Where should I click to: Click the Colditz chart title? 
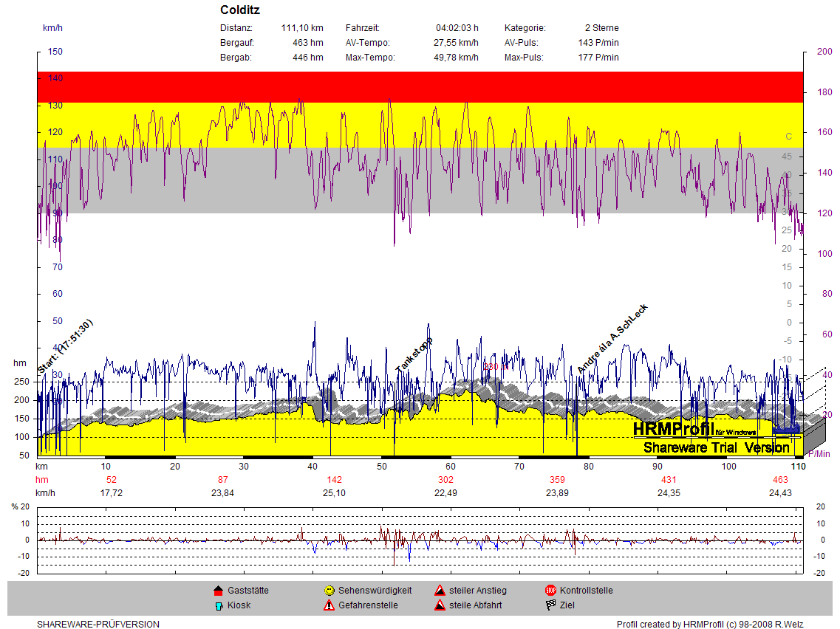pos(240,10)
